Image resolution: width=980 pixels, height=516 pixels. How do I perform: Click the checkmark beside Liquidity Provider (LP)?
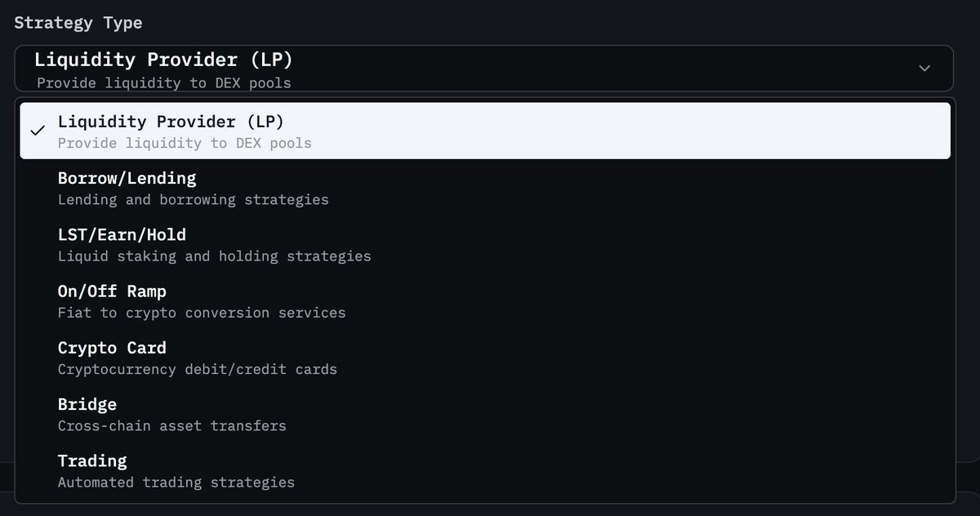[37, 131]
